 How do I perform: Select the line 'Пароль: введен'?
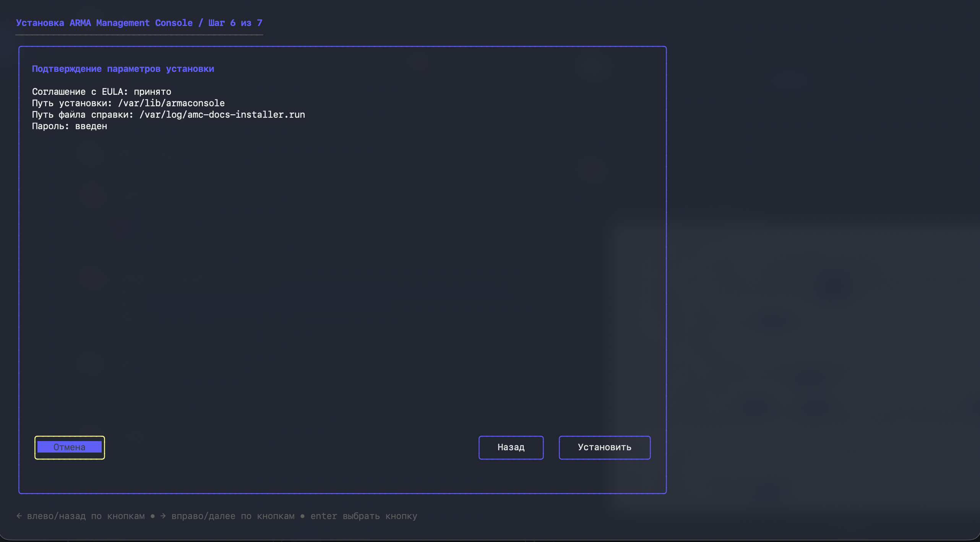[x=70, y=126]
